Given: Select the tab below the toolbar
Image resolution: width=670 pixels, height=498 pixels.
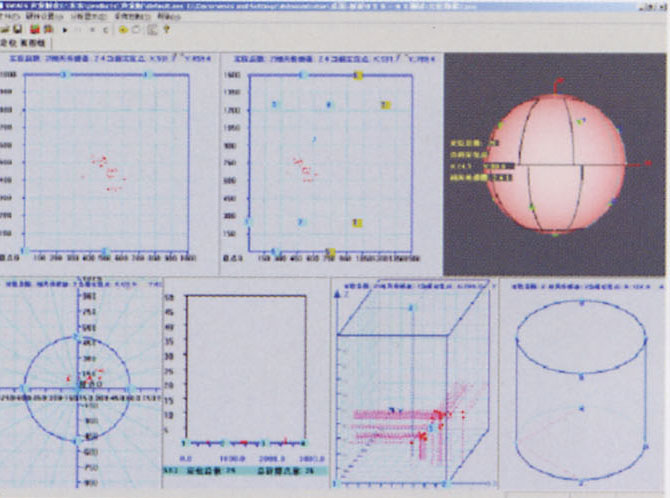Looking at the screenshot, I should 20,44.
